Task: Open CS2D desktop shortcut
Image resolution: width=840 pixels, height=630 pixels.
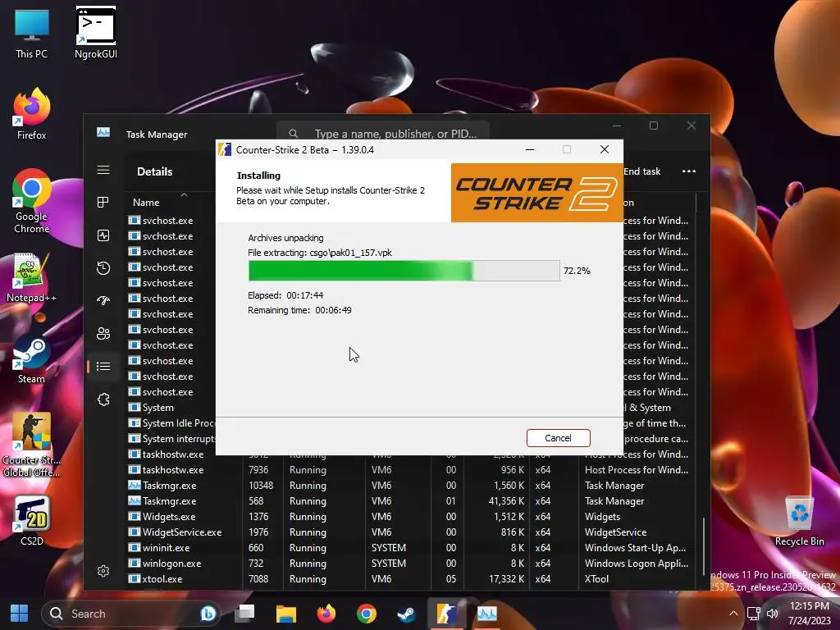Action: (x=32, y=521)
